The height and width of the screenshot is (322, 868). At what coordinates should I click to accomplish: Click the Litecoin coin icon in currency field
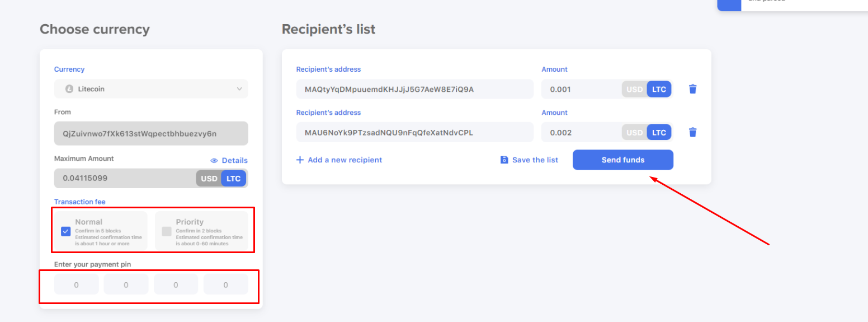point(69,89)
